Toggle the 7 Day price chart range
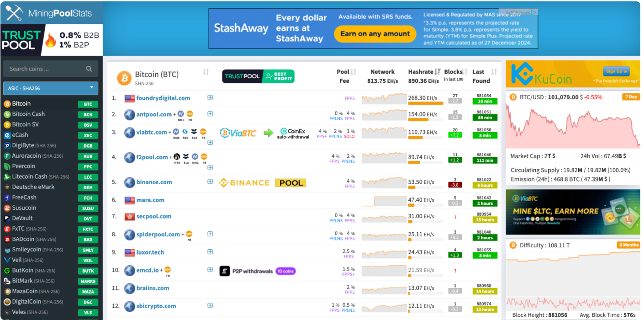This screenshot has height=320, width=644. click(x=630, y=97)
